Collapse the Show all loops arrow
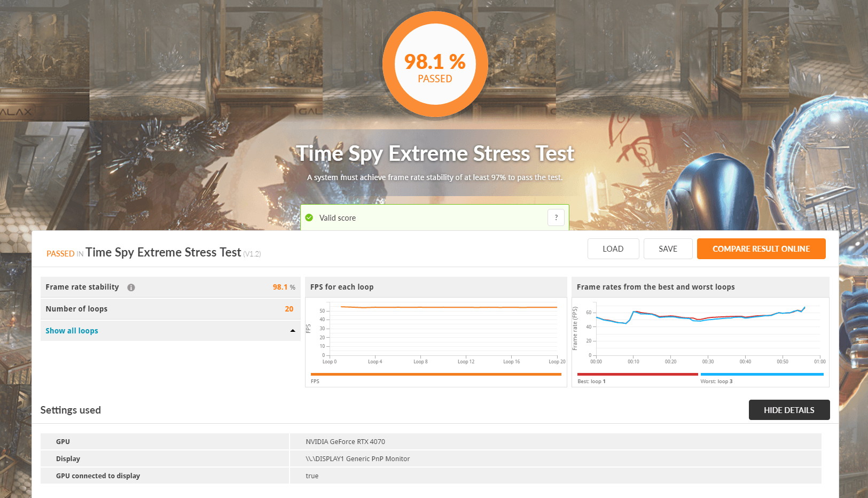868x498 pixels. [x=293, y=331]
